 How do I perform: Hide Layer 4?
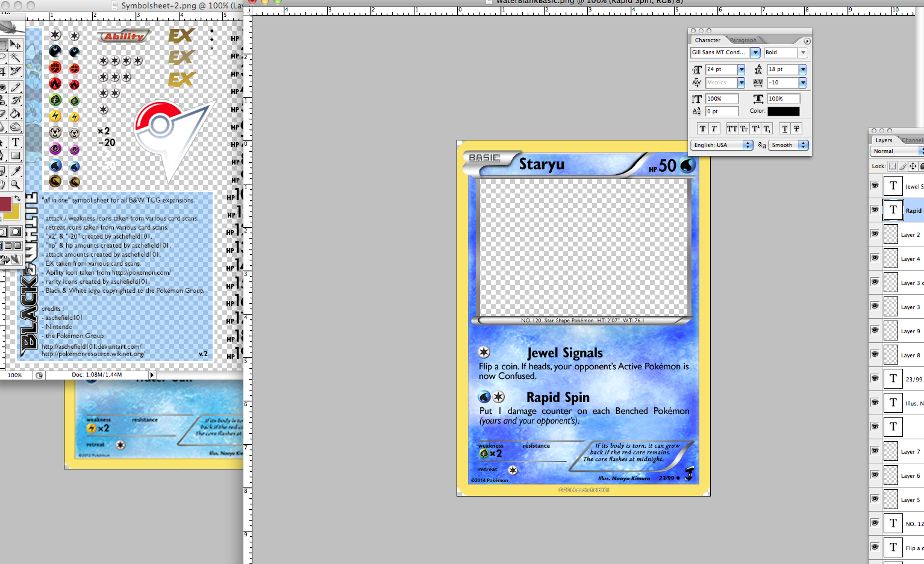click(875, 258)
